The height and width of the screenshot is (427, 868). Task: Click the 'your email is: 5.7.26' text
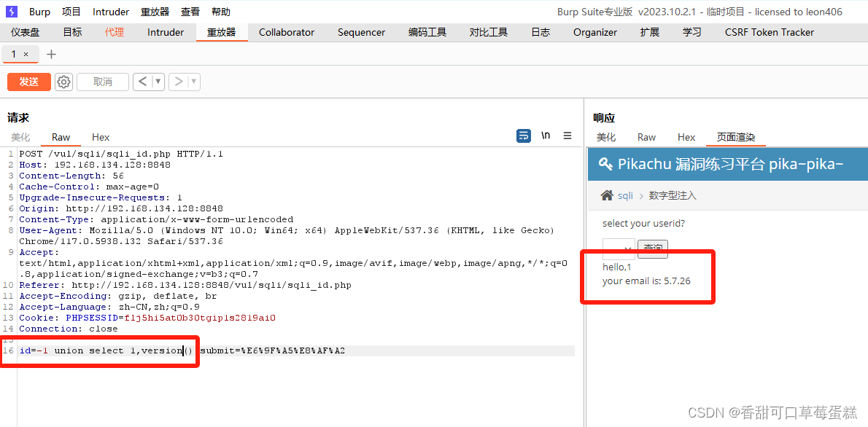tap(646, 281)
